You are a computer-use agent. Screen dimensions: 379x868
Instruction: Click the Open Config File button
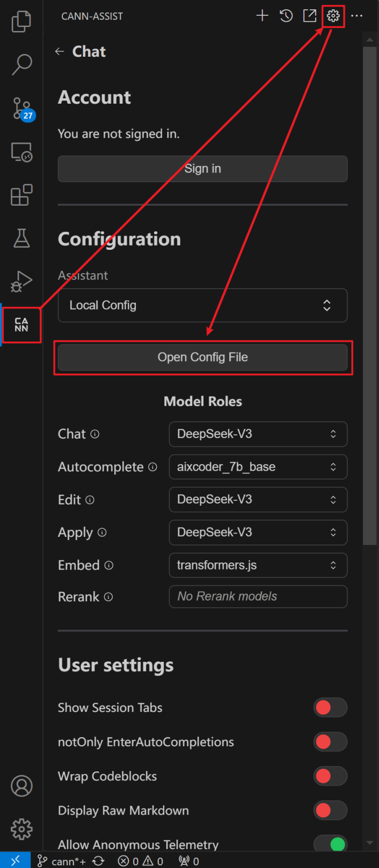pos(203,357)
